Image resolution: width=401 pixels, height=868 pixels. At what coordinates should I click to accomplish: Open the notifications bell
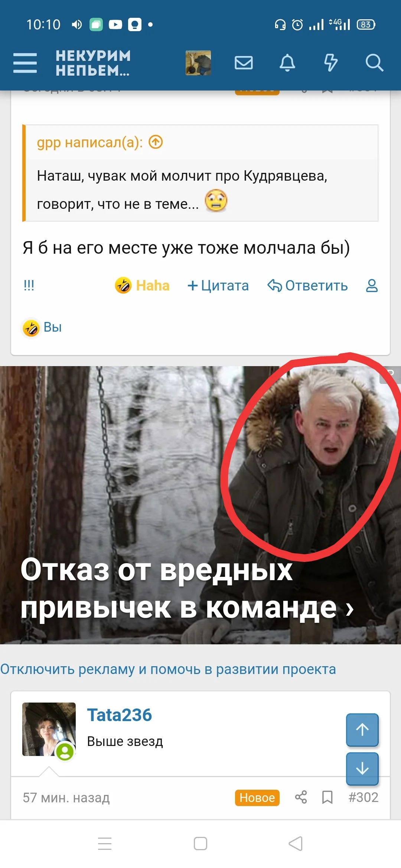[287, 63]
